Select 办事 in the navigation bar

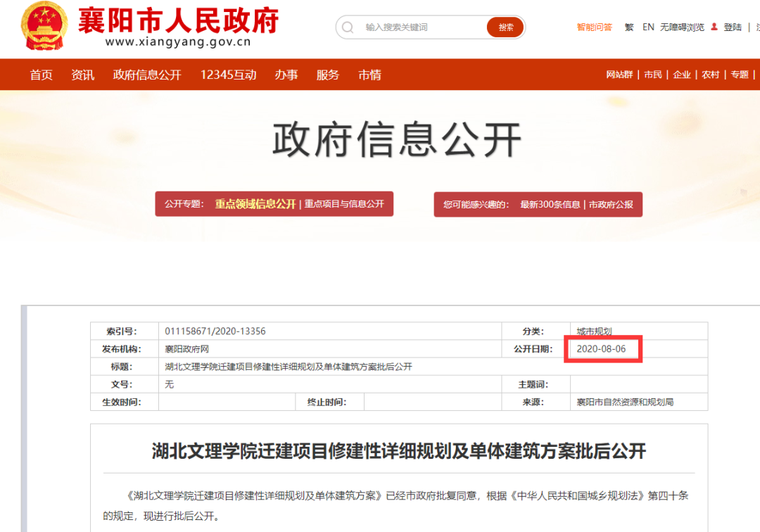pyautogui.click(x=286, y=75)
